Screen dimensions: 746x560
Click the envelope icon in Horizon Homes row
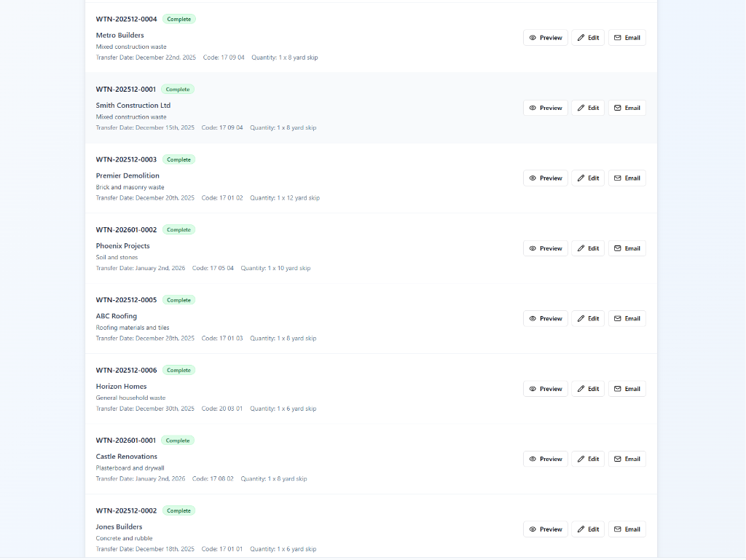[x=618, y=389]
